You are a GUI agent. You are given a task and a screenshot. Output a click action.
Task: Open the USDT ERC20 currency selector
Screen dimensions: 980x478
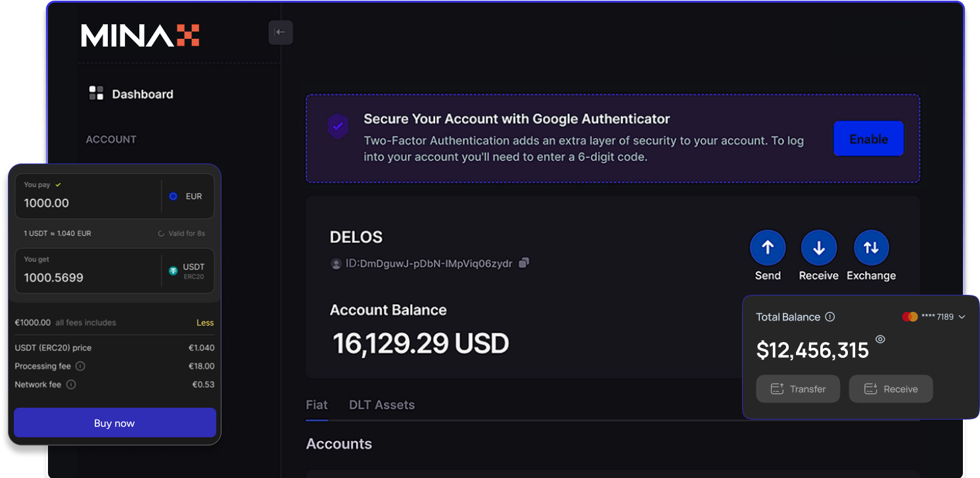pos(187,271)
